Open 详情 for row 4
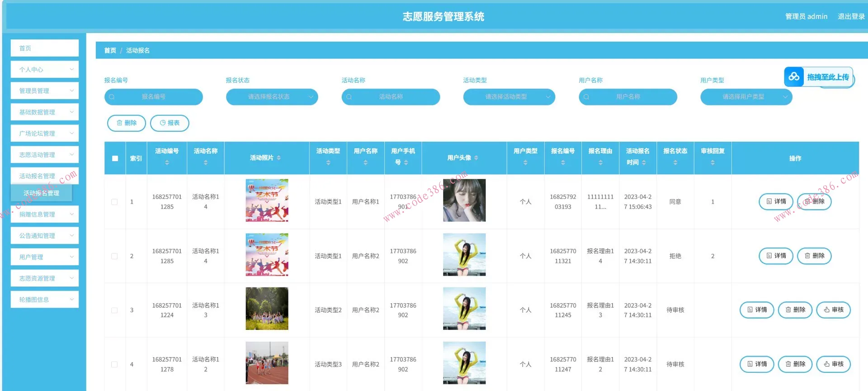868x391 pixels. 757,364
